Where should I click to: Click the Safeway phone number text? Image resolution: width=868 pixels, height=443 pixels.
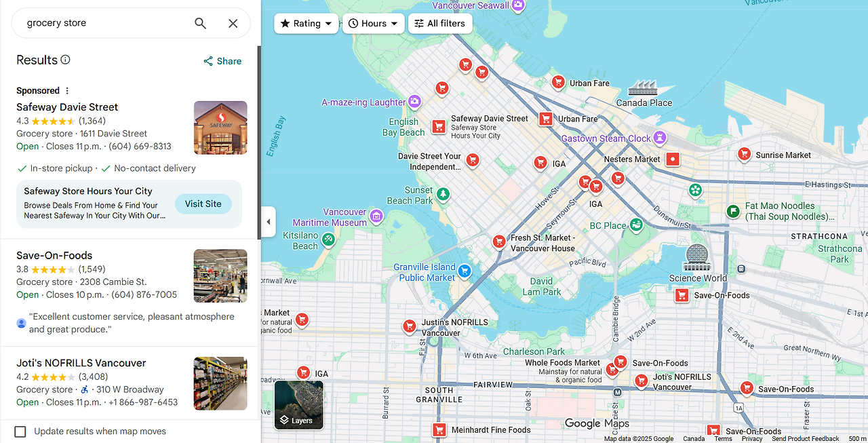(140, 147)
